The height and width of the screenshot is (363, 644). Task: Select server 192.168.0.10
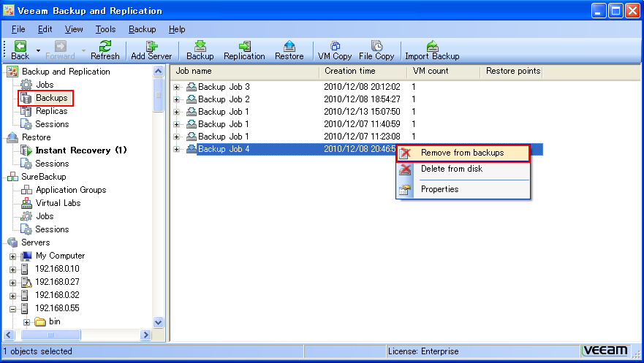coord(57,269)
